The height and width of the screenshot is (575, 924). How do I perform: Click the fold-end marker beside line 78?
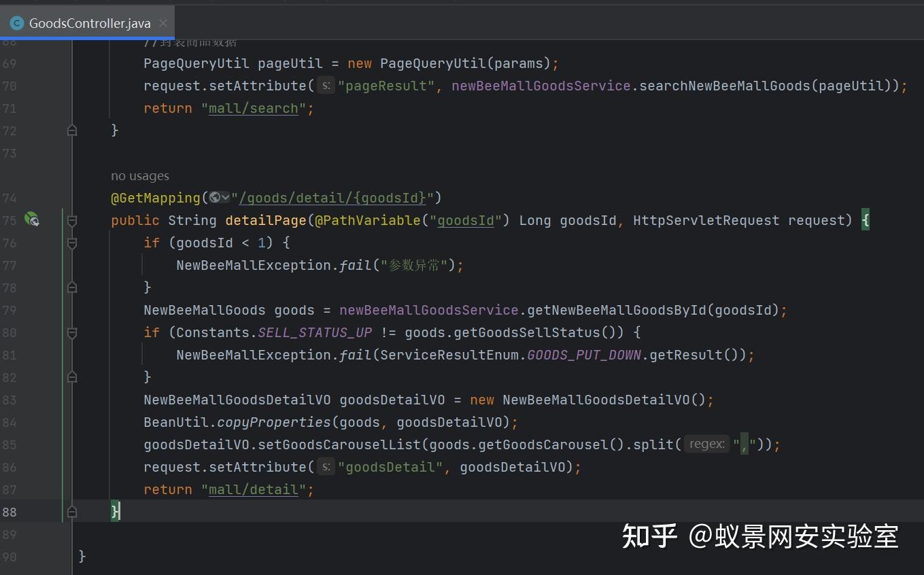coord(72,287)
